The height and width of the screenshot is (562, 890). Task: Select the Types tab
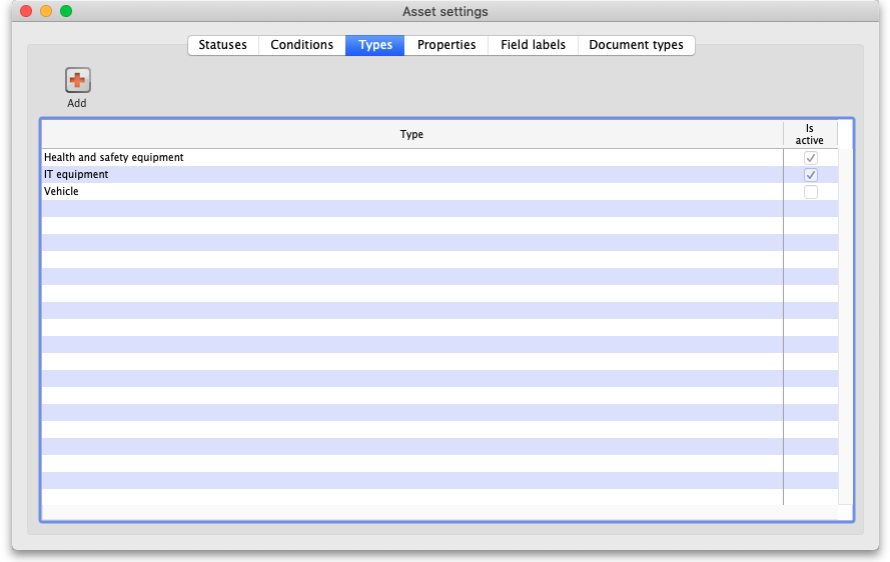click(375, 45)
